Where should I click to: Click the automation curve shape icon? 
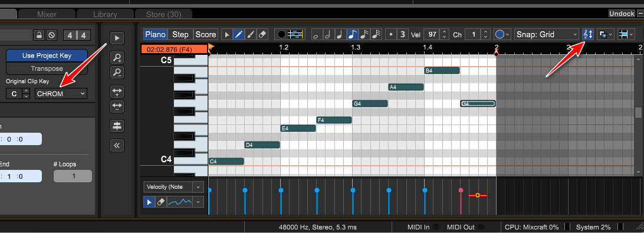pyautogui.click(x=180, y=202)
